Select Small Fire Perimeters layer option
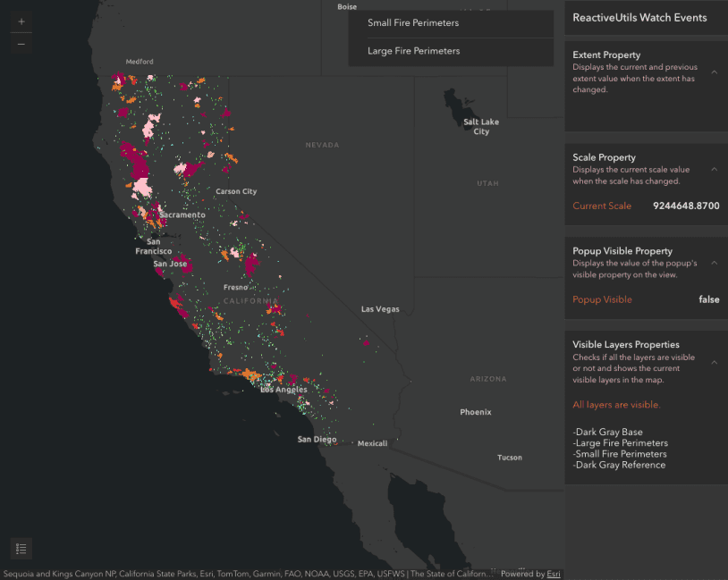Image resolution: width=728 pixels, height=580 pixels. [451, 23]
